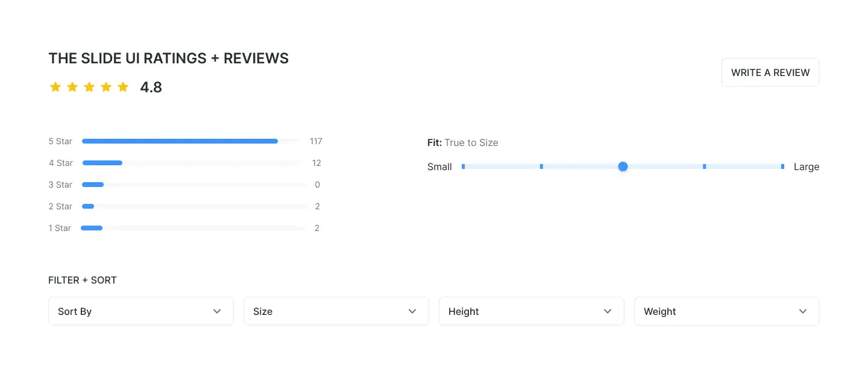Click the 5 Star rating bar
This screenshot has height=374, width=868.
[x=191, y=141]
